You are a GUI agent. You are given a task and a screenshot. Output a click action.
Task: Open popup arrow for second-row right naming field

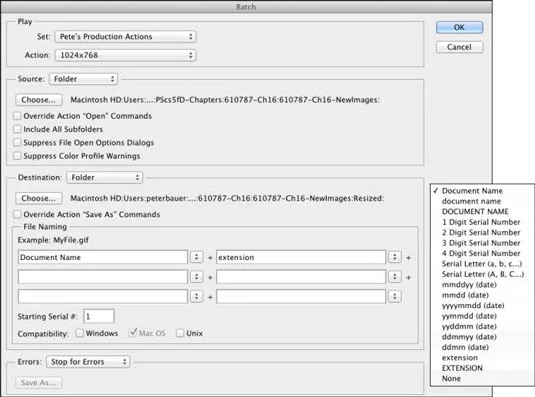[395, 277]
